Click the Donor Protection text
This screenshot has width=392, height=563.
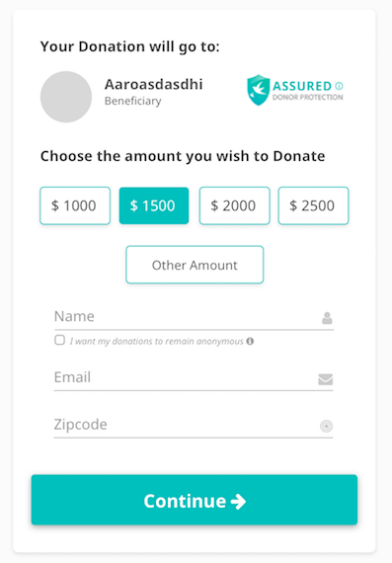(x=308, y=97)
